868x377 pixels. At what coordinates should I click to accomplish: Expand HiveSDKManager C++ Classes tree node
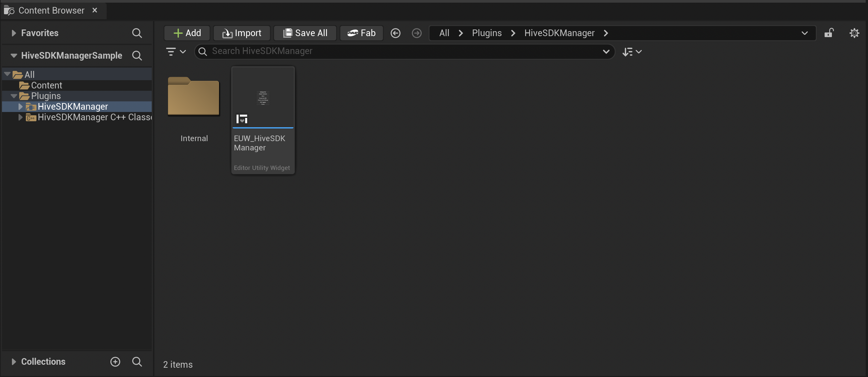click(20, 117)
